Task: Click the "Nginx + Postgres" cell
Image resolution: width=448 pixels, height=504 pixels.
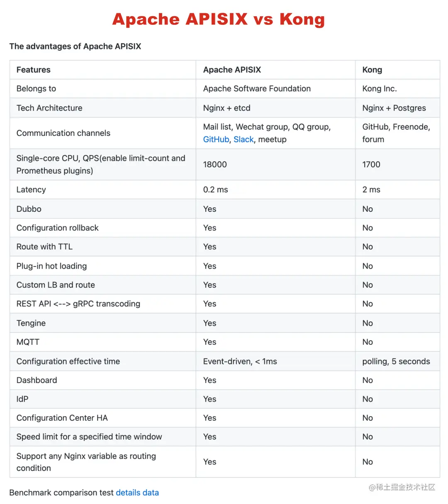Action: point(394,108)
